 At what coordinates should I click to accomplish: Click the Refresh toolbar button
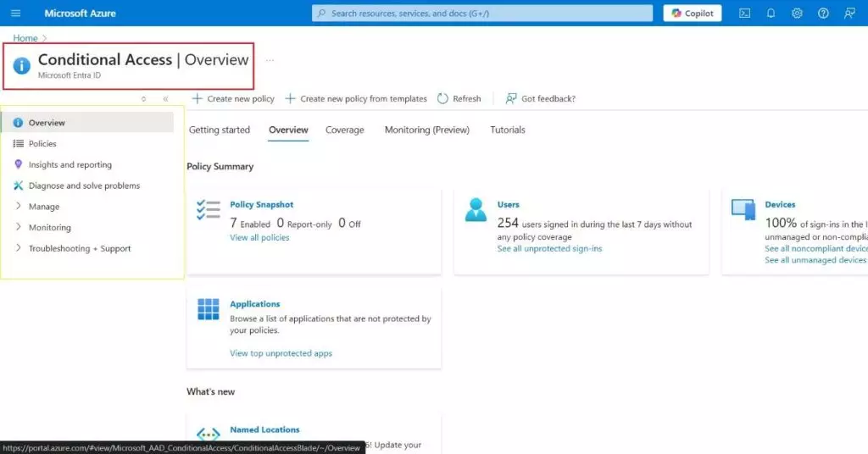pos(459,99)
